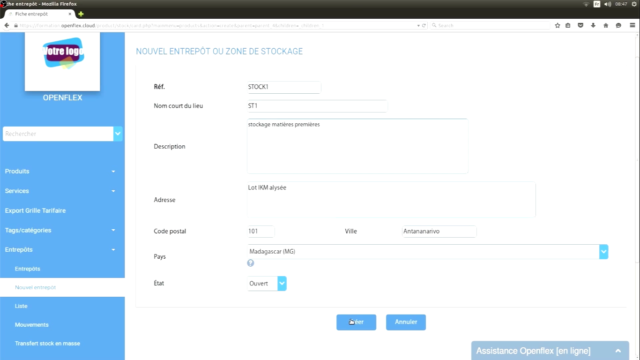Open the Pocket shield icon in toolbar
640x360 pixels.
pyautogui.click(x=580, y=25)
